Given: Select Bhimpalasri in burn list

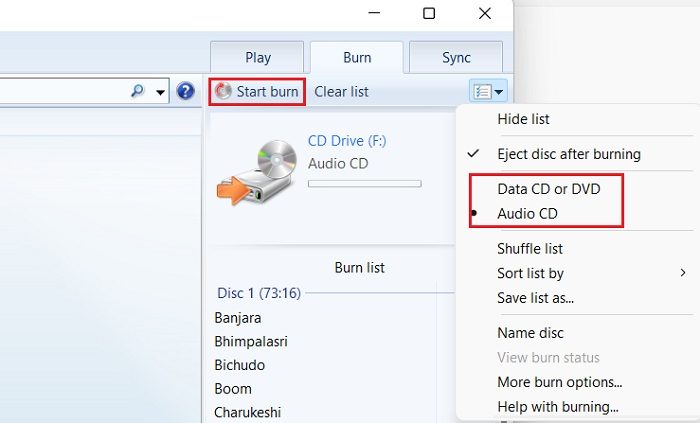Looking at the screenshot, I should 251,341.
